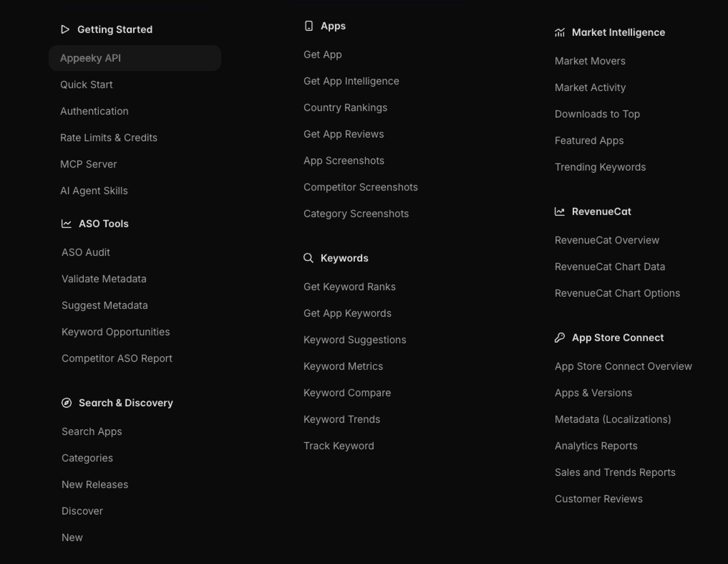Open the Quick Start guide
This screenshot has width=728, height=564.
(x=86, y=84)
